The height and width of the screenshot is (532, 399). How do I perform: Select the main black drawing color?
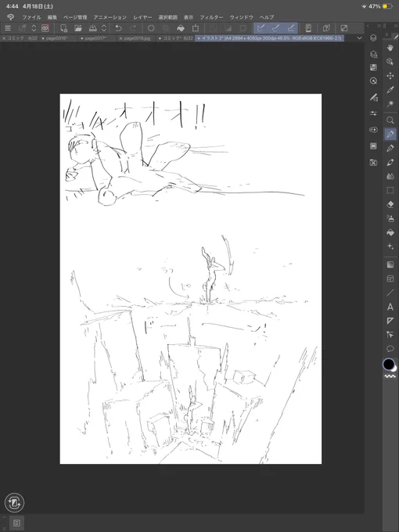[x=389, y=365]
